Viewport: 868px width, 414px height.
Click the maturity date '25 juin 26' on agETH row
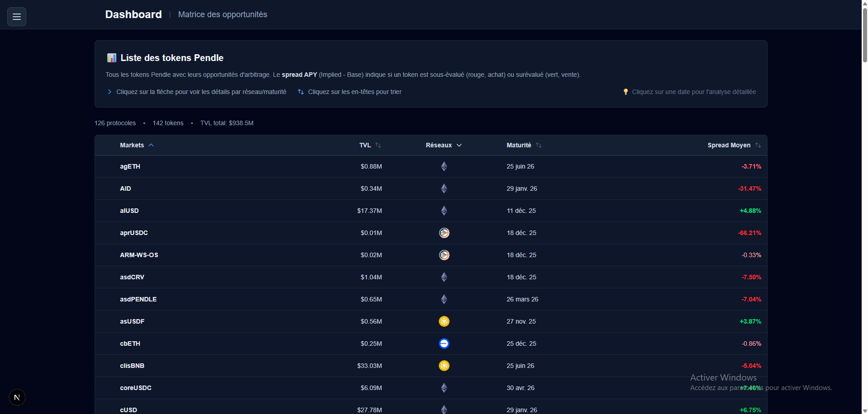(520, 166)
